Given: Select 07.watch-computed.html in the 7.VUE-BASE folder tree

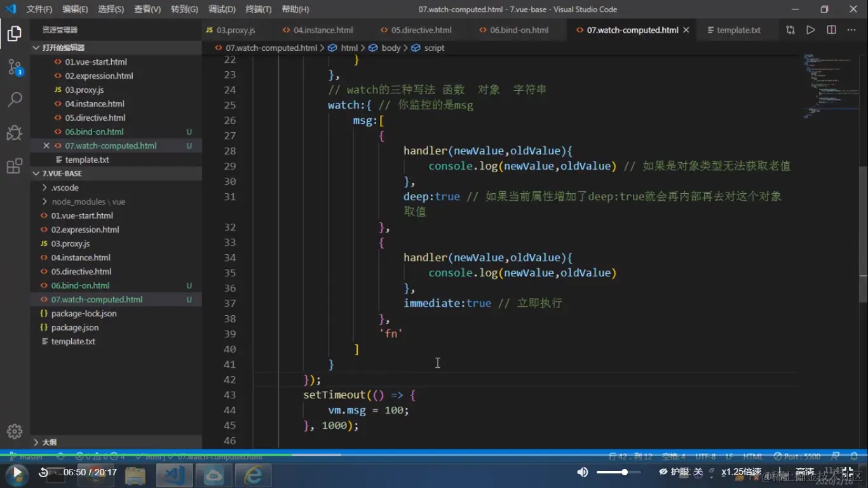Looking at the screenshot, I should pos(116,299).
